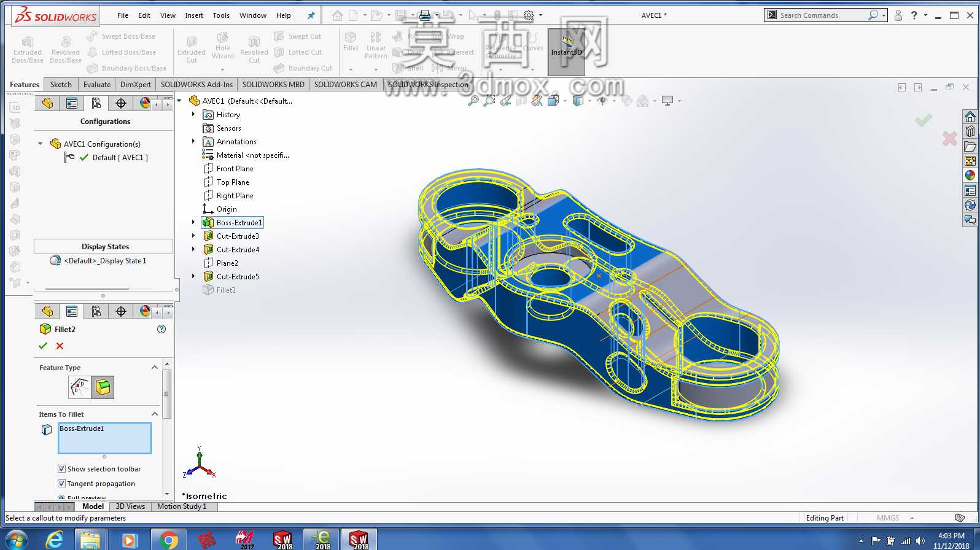Select the Extruded Cut tool

click(x=192, y=49)
